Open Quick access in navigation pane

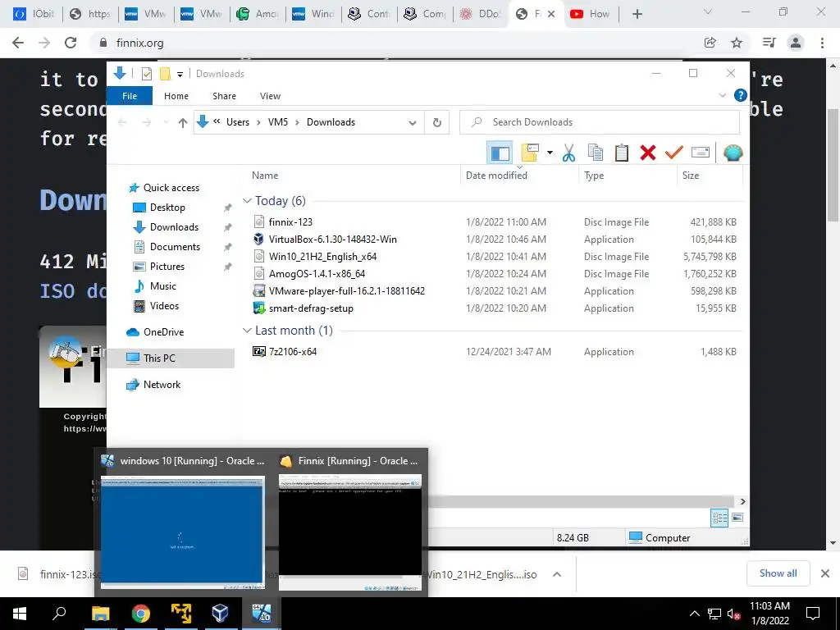tap(171, 188)
